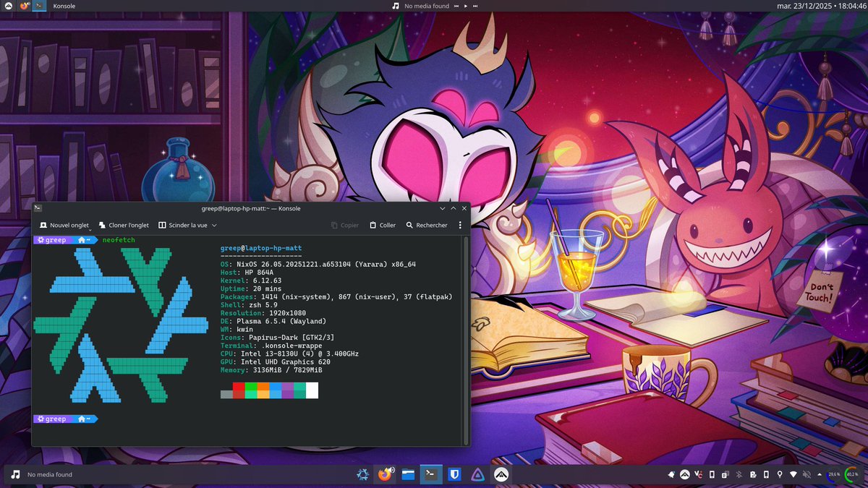Click the Uptime: 20 mins line

pyautogui.click(x=251, y=289)
